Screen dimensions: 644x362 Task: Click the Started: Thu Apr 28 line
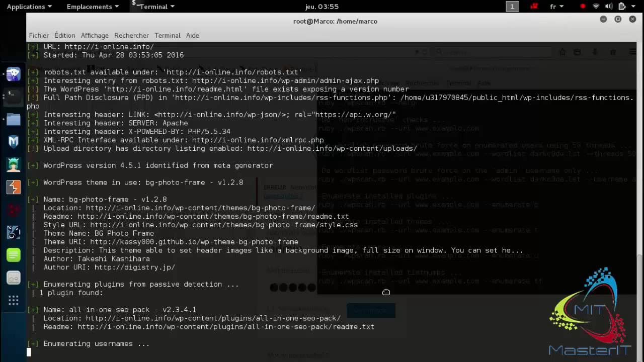click(106, 55)
